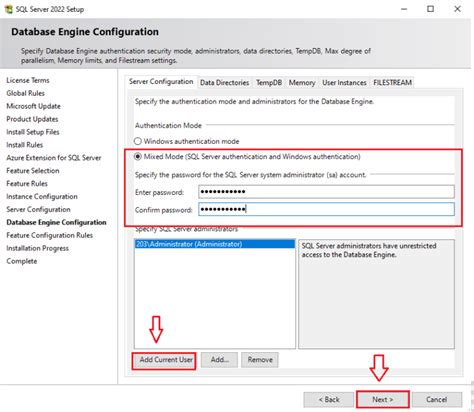Click the Enter password field

[x=326, y=192]
